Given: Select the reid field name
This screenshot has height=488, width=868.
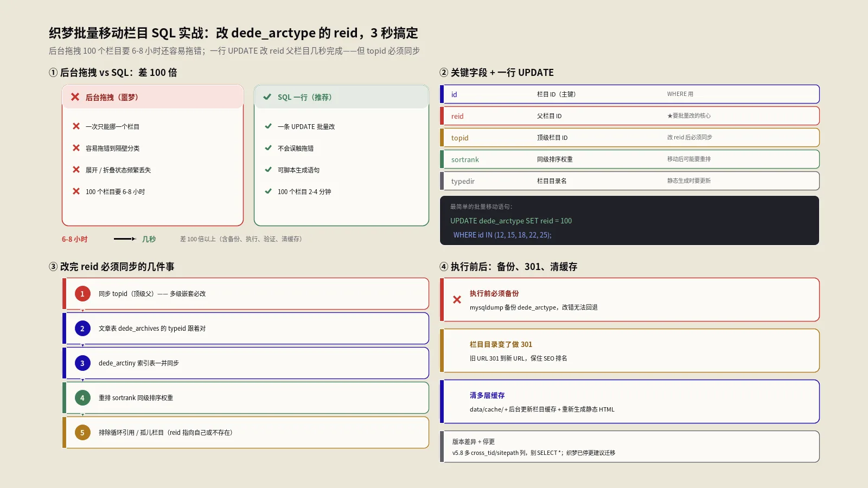Looking at the screenshot, I should 457,116.
